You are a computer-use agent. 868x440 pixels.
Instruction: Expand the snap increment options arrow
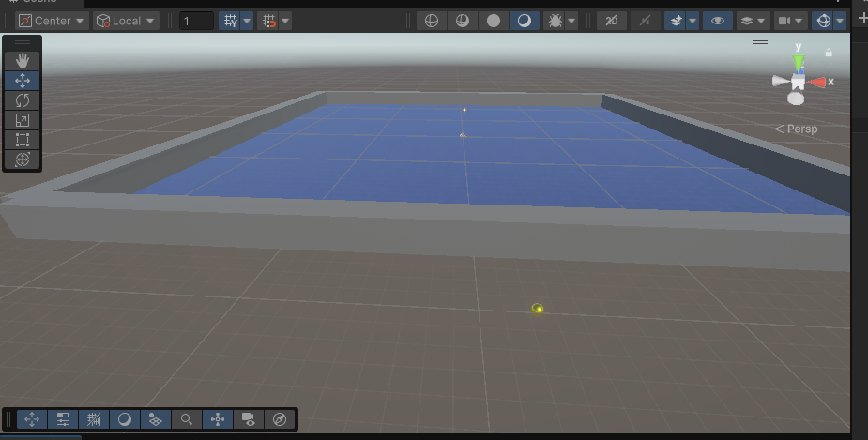pos(285,21)
